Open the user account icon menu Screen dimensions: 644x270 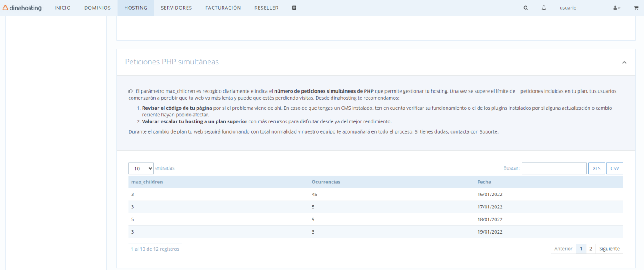616,8
